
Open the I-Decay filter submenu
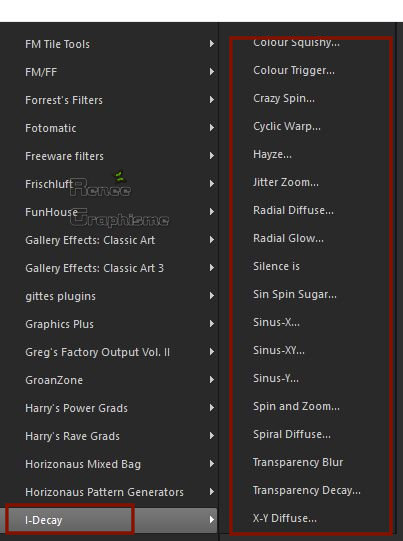108,520
